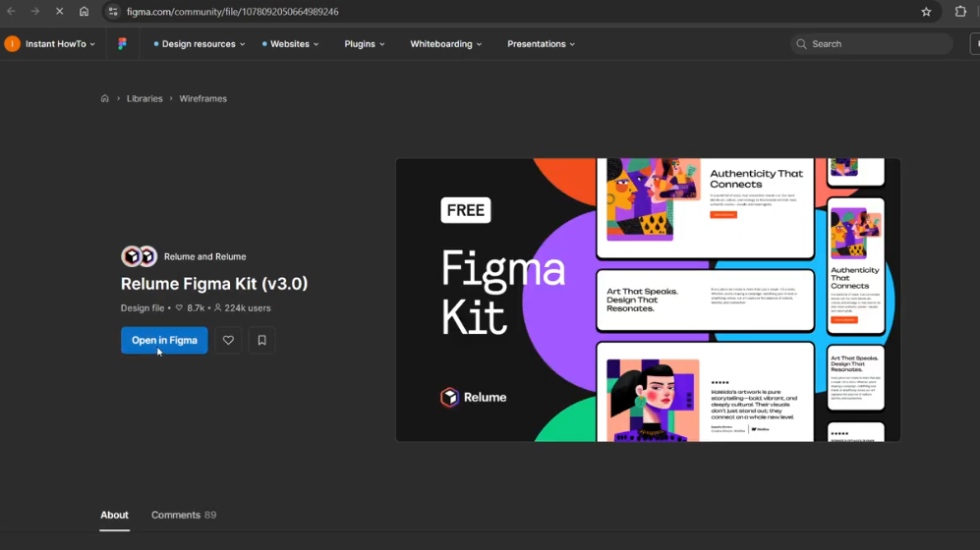Expand the Plugins menu

(365, 43)
